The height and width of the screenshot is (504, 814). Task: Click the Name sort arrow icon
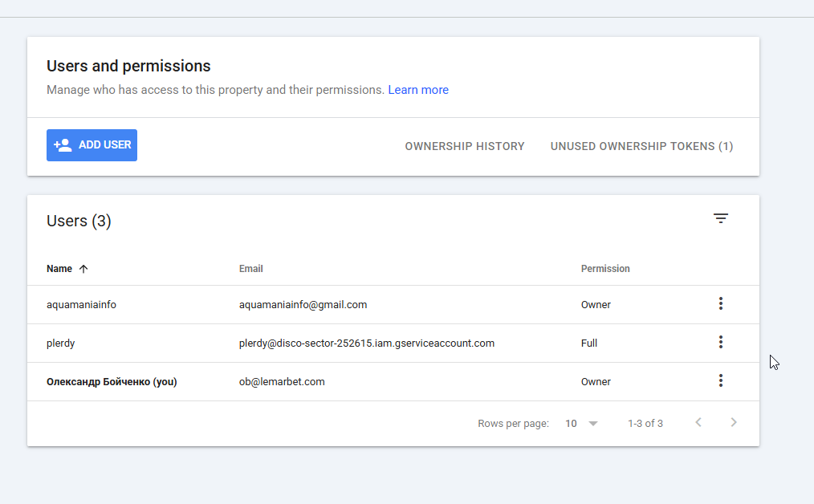tap(83, 269)
